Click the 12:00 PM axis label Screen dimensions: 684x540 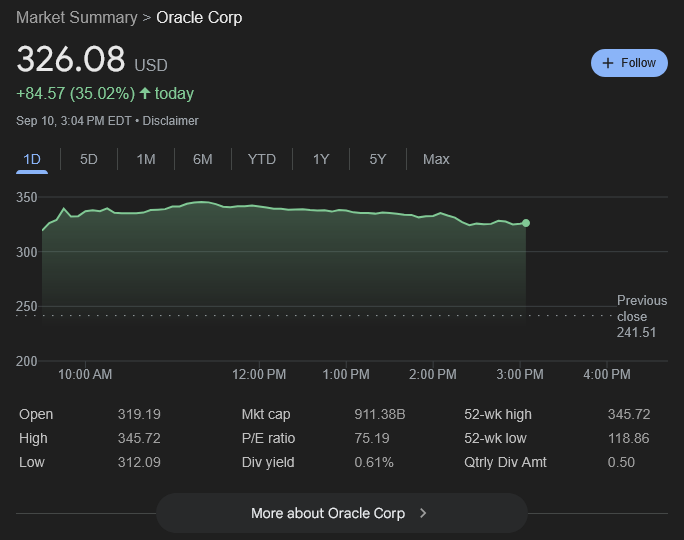point(259,374)
